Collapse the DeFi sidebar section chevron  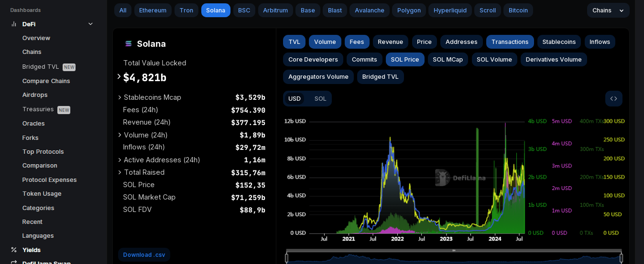(90, 24)
